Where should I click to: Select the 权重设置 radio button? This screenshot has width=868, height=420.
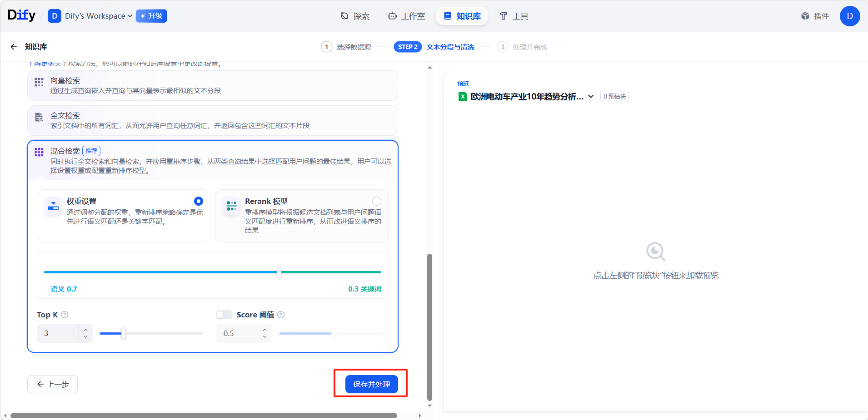199,201
